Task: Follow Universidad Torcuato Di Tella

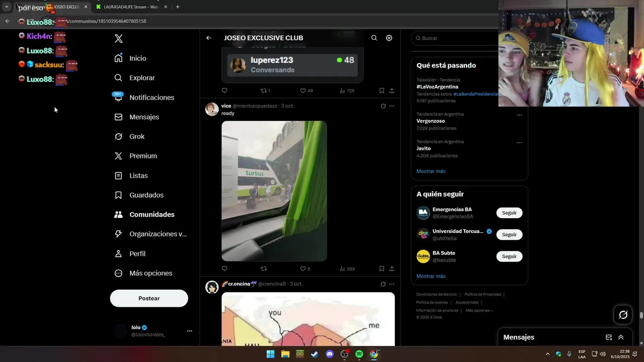Action: pyautogui.click(x=509, y=234)
